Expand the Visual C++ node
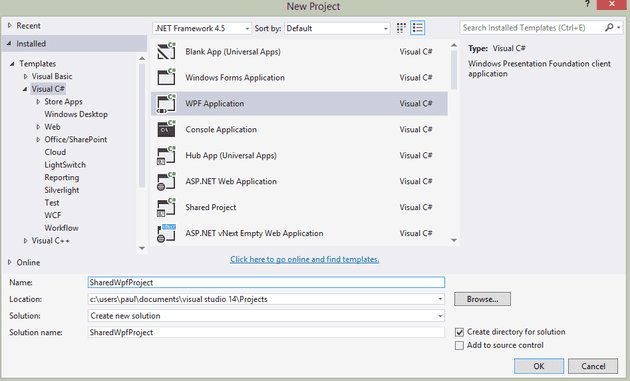The height and width of the screenshot is (381, 630). [25, 240]
